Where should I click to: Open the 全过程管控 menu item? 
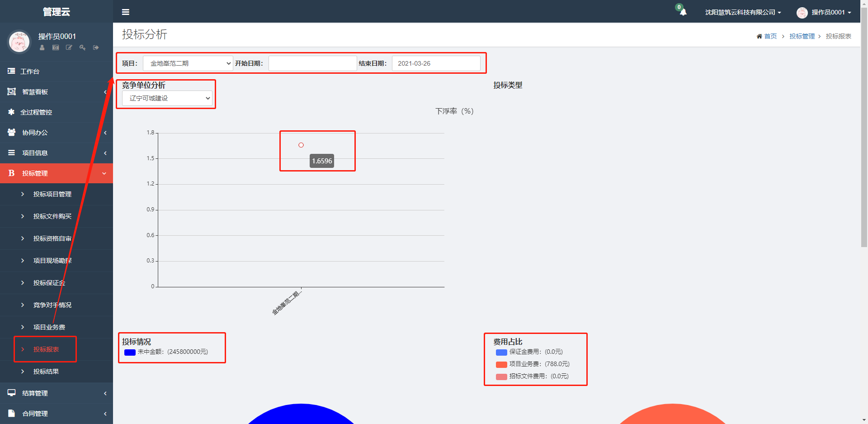57,112
